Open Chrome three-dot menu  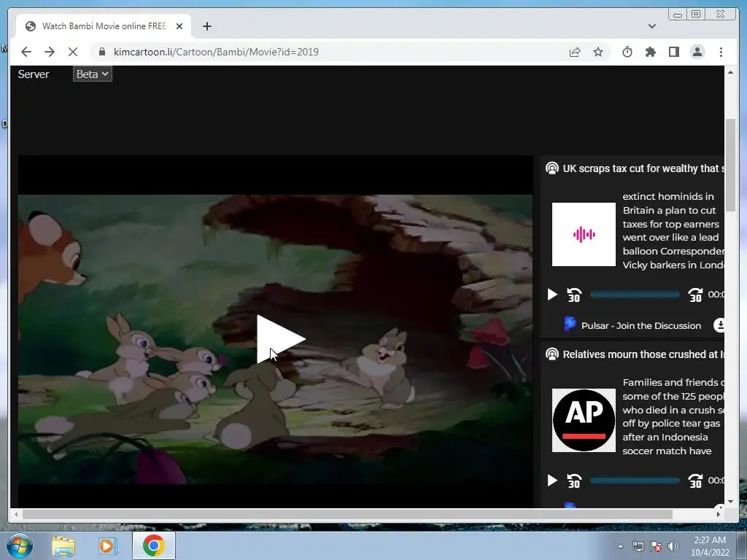pyautogui.click(x=721, y=52)
